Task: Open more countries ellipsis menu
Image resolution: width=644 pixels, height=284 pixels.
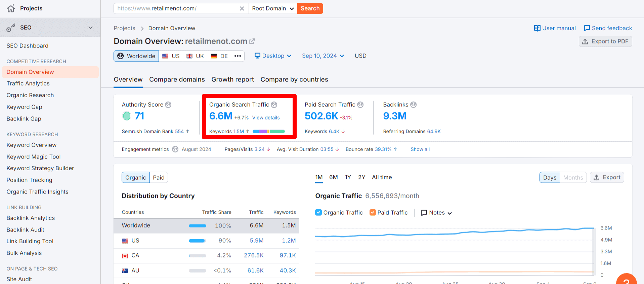Action: [x=238, y=56]
